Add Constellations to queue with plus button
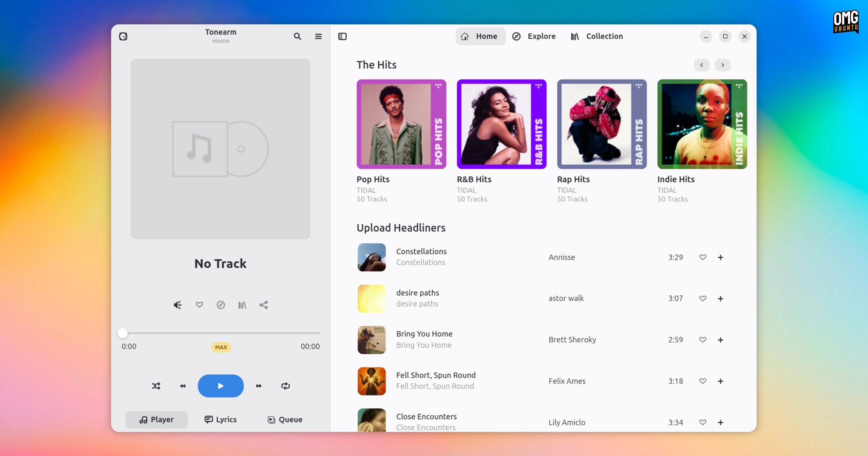 click(x=720, y=257)
